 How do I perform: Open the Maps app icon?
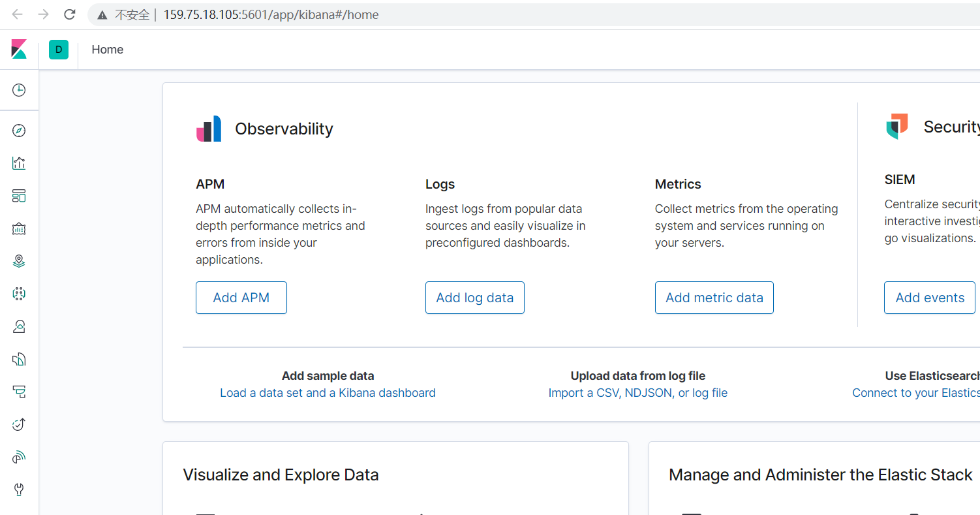pos(19,261)
